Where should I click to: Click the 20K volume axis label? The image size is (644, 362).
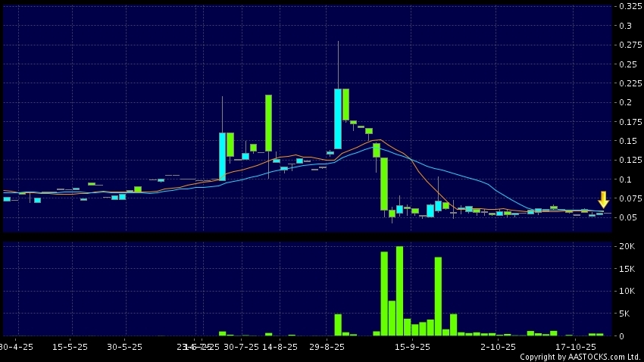point(627,247)
